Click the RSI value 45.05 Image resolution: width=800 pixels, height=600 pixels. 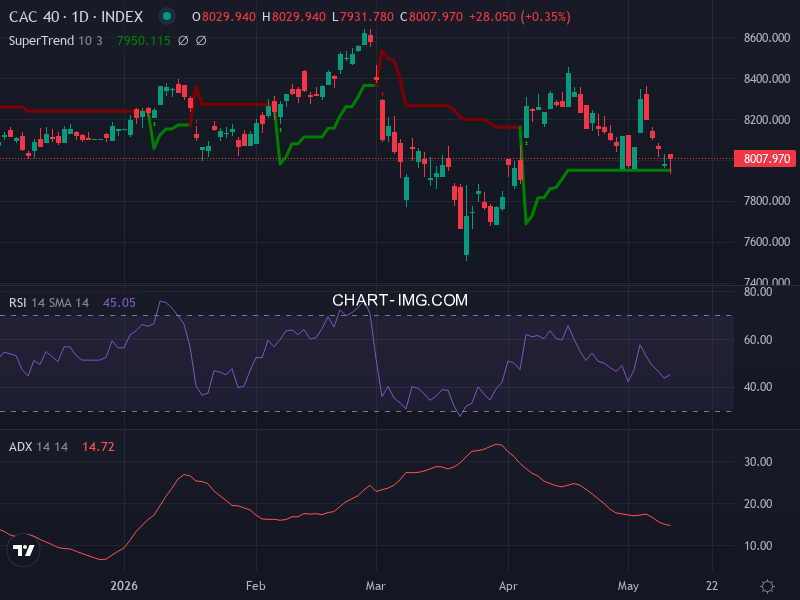point(119,303)
